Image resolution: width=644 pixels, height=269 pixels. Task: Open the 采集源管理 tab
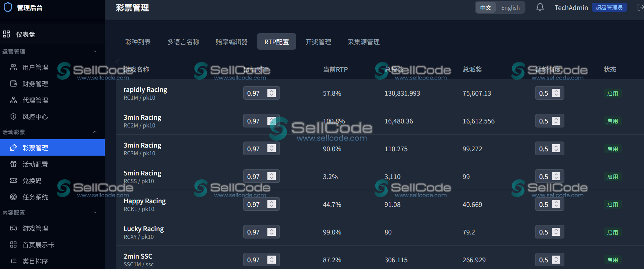pyautogui.click(x=364, y=42)
